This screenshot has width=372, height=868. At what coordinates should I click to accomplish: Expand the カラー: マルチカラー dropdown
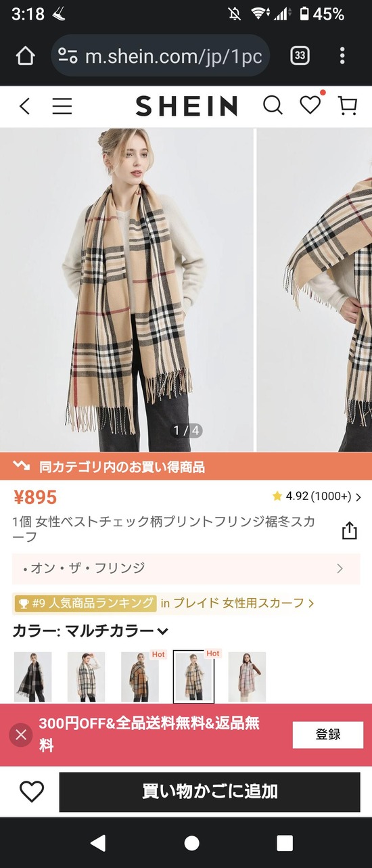pyautogui.click(x=90, y=631)
